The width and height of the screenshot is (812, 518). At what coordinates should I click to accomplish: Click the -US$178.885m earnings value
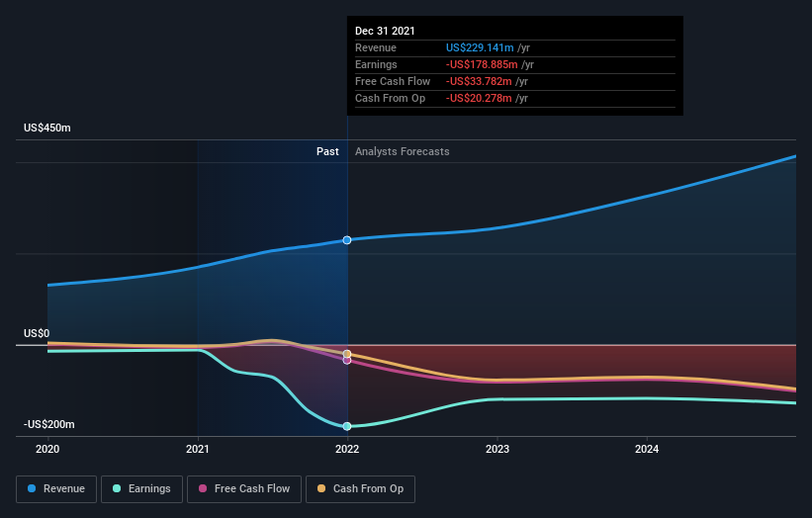[x=482, y=64]
